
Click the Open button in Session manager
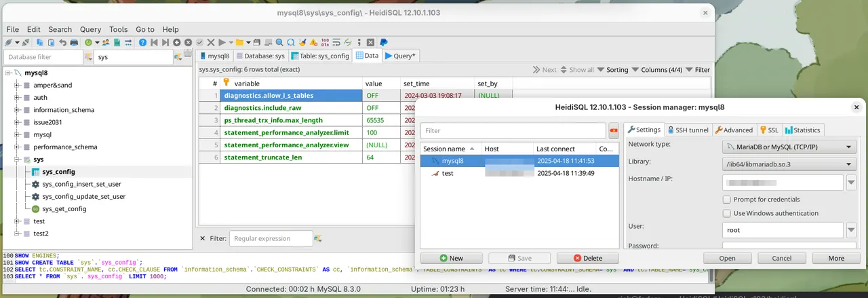click(x=728, y=258)
